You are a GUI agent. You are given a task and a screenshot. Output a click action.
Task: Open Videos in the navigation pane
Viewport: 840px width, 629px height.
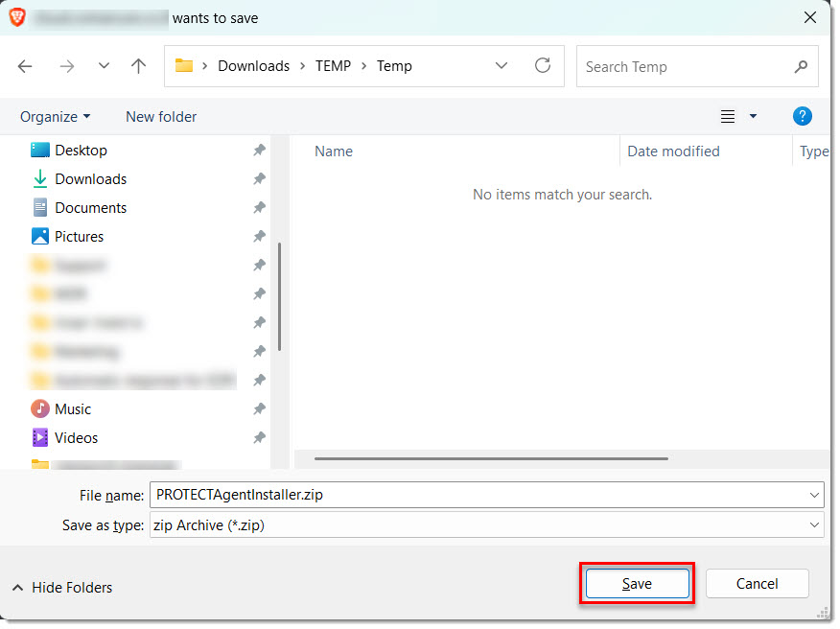[x=65, y=440]
